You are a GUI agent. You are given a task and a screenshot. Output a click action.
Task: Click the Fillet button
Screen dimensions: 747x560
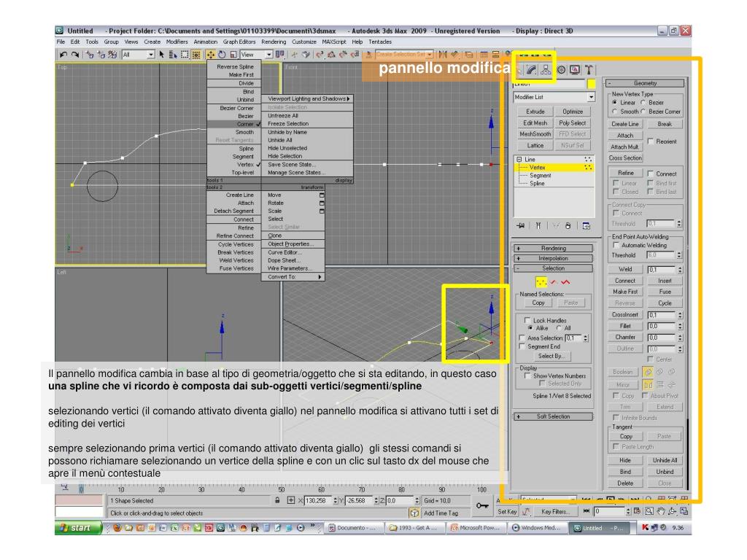(625, 326)
